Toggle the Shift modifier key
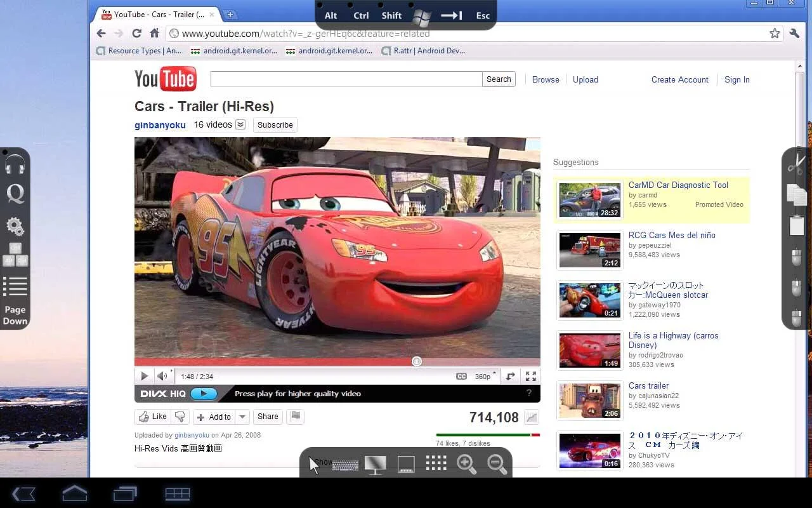Screen dimensions: 812x508 (391, 16)
